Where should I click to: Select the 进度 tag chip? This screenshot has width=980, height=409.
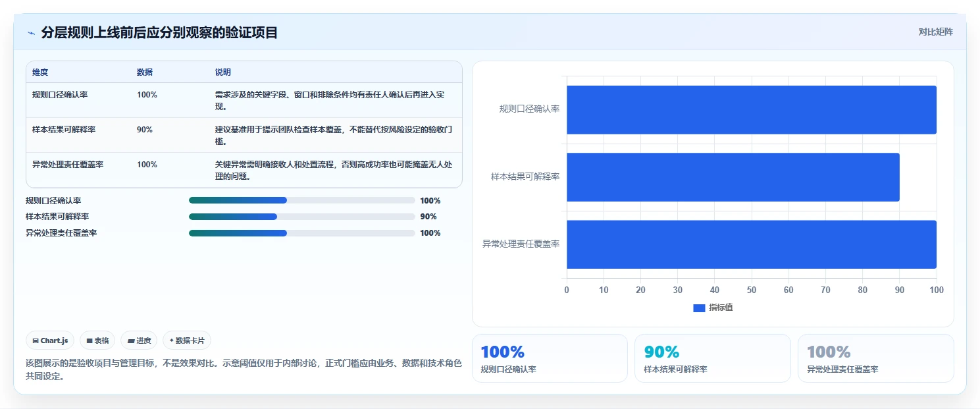click(x=139, y=341)
